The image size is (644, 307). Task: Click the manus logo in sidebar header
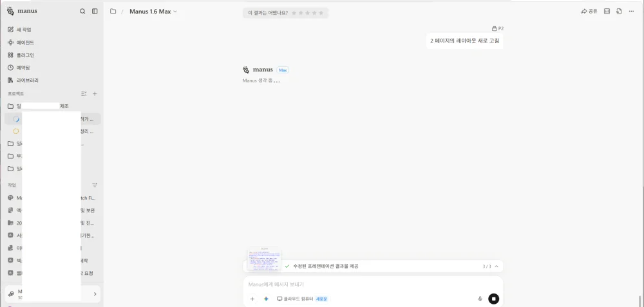pos(22,11)
